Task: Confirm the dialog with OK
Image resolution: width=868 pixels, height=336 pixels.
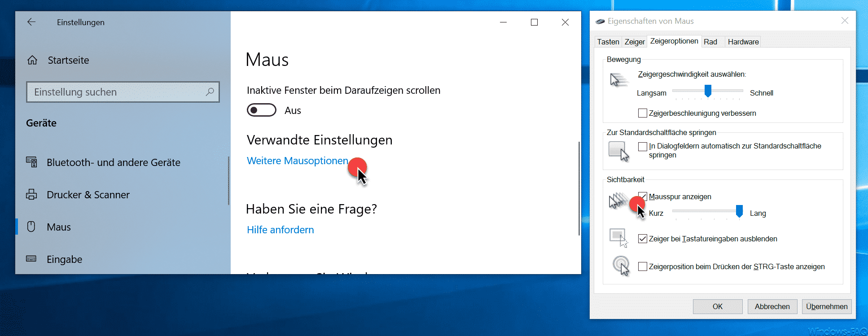Action: (718, 306)
